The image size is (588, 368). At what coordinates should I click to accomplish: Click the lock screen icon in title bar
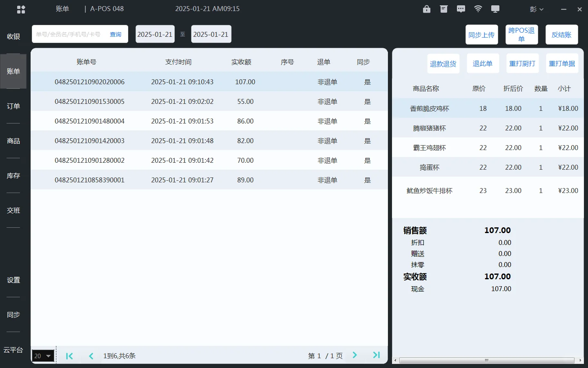click(x=426, y=9)
